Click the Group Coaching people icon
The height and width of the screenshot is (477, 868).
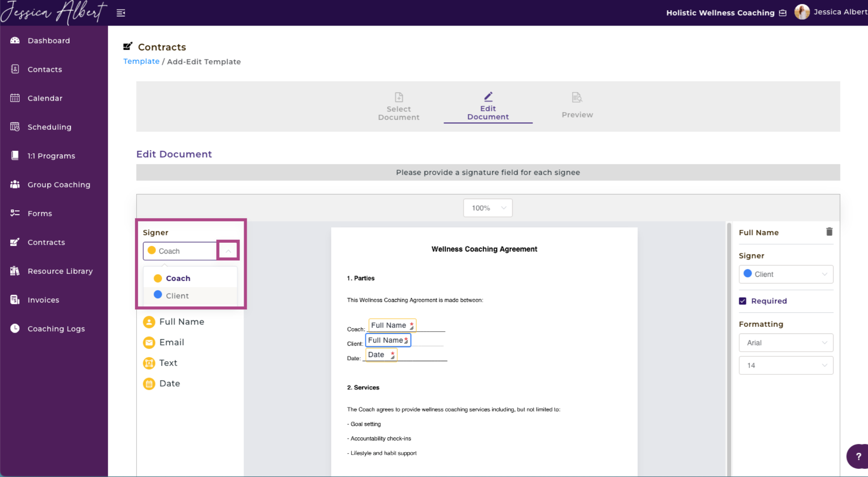(15, 184)
